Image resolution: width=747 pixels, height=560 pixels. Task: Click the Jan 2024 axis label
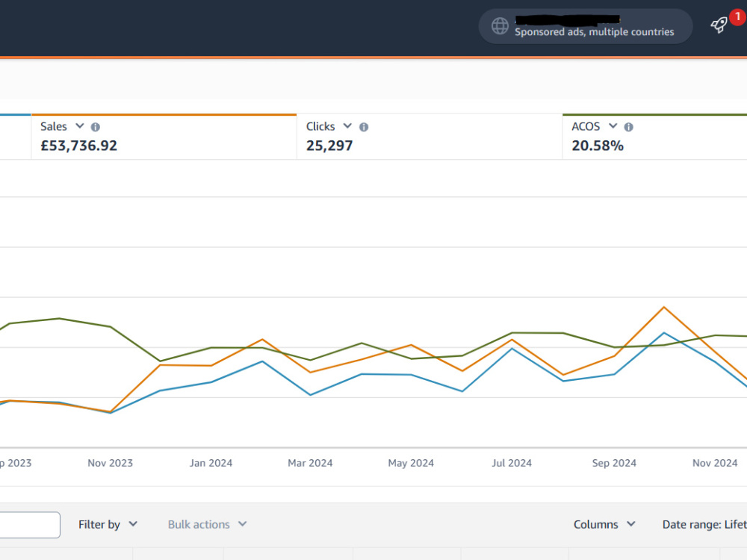click(211, 463)
